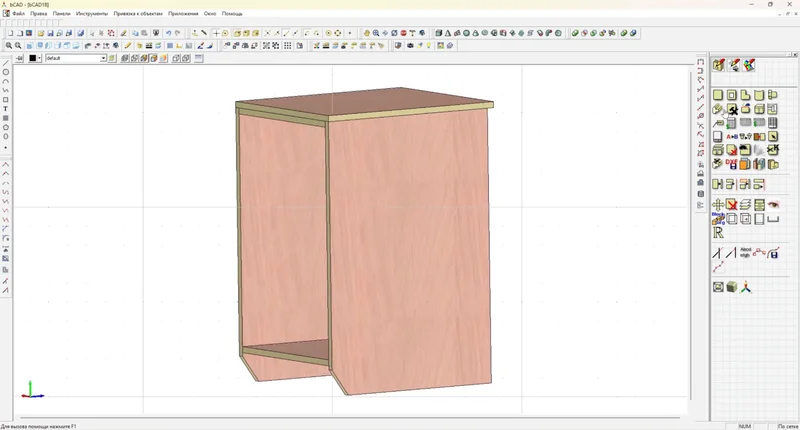Click the books library icon
The height and width of the screenshot is (430, 800).
(x=759, y=164)
